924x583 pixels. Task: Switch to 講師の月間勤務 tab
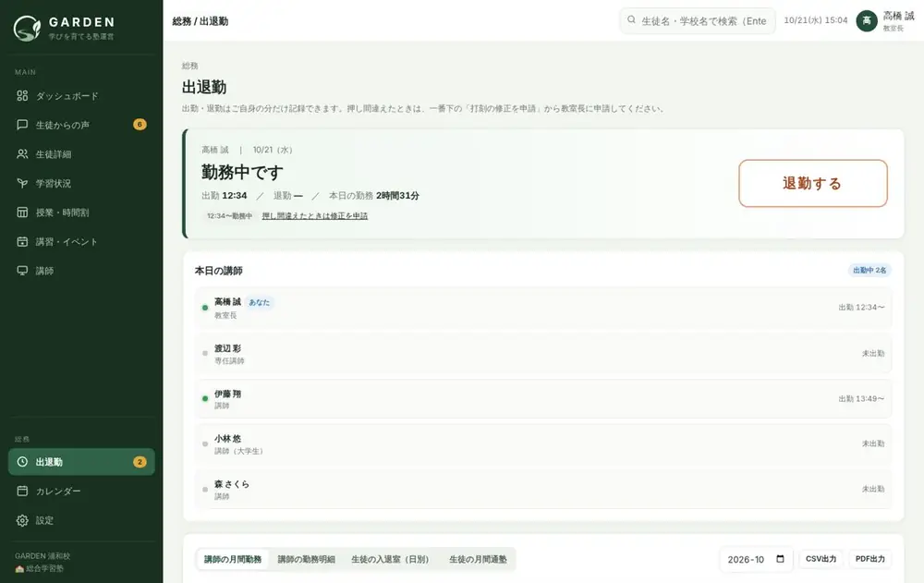233,559
